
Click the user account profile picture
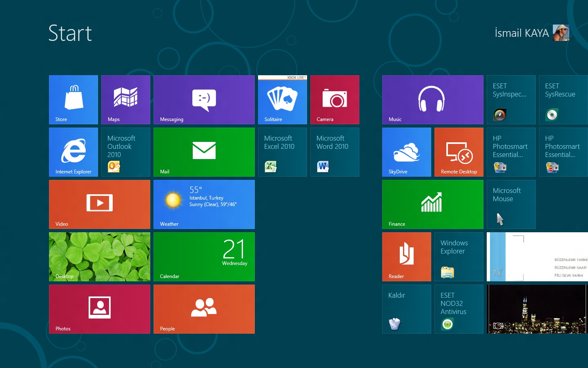click(x=561, y=33)
